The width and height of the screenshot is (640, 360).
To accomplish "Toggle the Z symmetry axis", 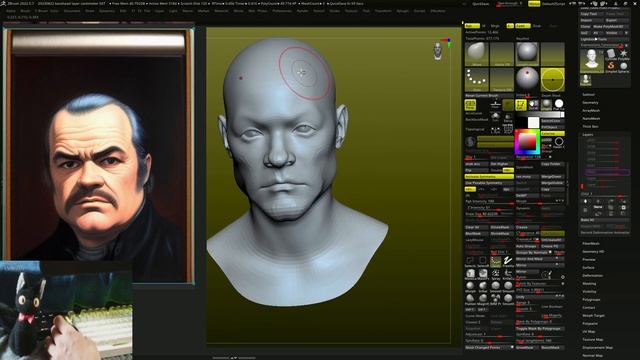I will tap(494, 189).
